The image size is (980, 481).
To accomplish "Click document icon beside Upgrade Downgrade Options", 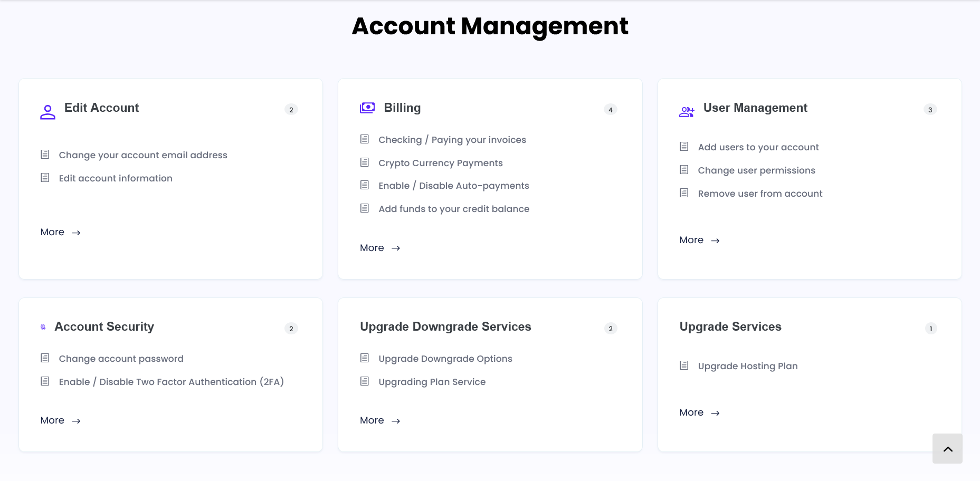I will coord(365,358).
